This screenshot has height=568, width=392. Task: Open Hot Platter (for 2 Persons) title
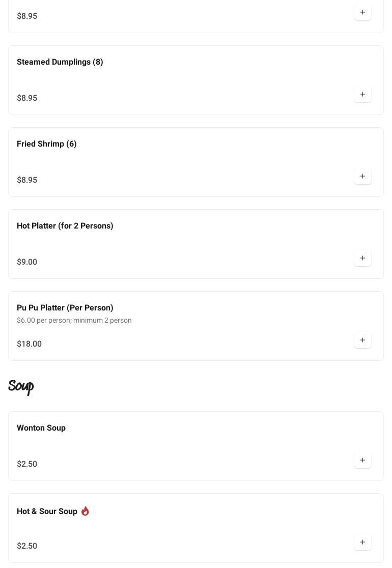65,226
